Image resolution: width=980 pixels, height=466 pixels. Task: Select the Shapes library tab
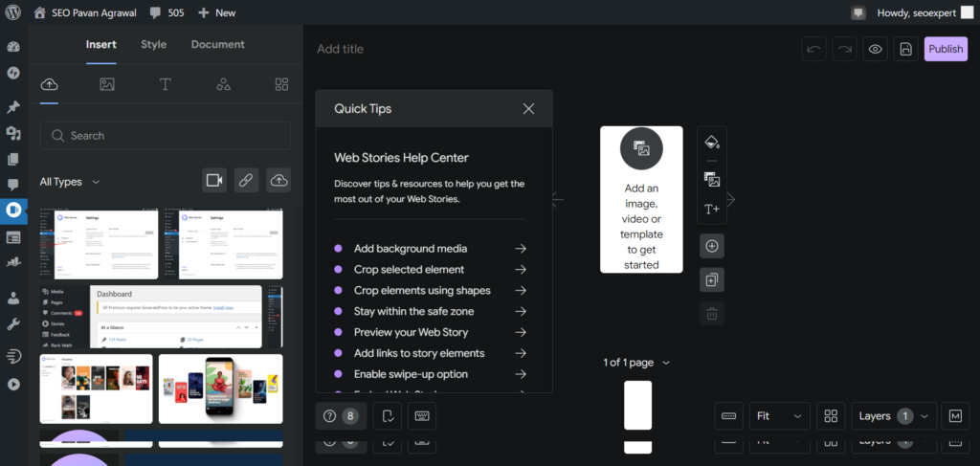[x=223, y=84]
